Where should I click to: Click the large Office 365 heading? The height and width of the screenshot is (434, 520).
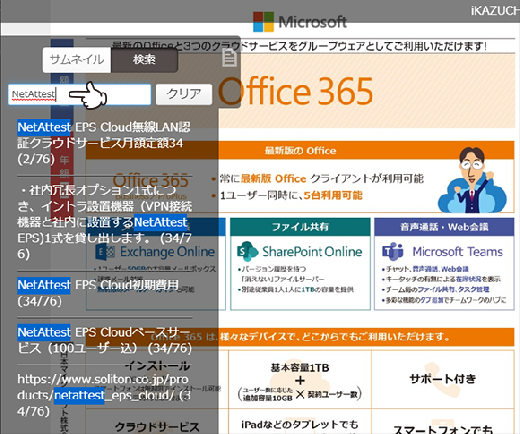[296, 91]
